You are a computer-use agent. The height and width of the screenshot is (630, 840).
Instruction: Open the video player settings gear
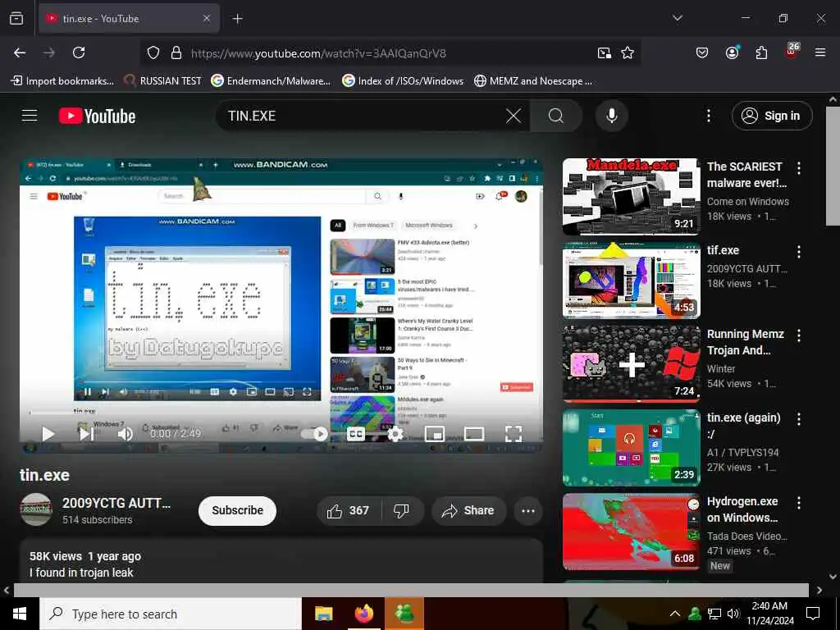click(x=395, y=433)
